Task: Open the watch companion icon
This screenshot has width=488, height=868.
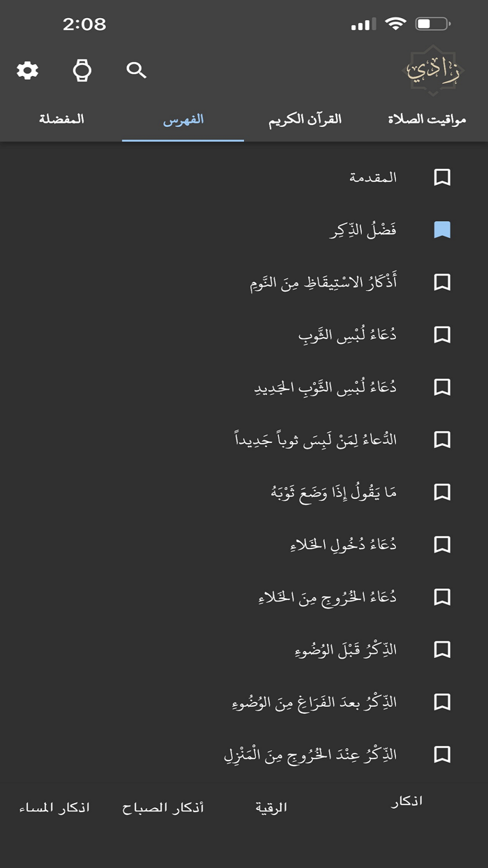Action: tap(82, 70)
